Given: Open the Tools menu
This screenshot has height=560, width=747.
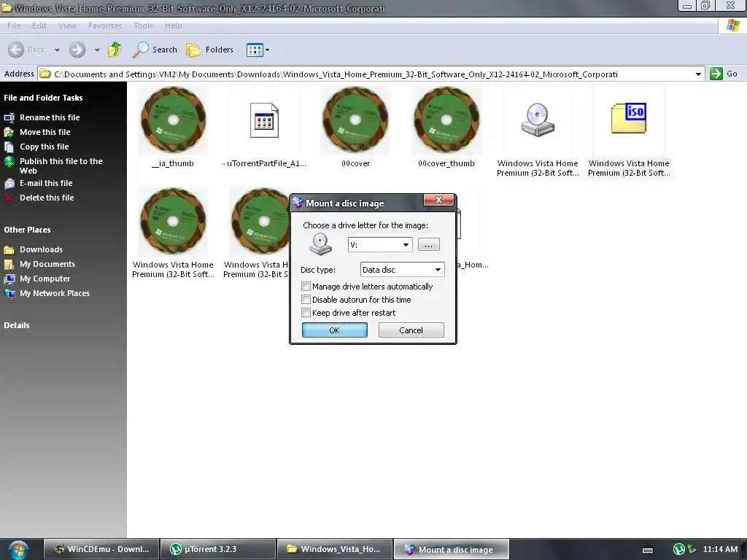Looking at the screenshot, I should (143, 26).
